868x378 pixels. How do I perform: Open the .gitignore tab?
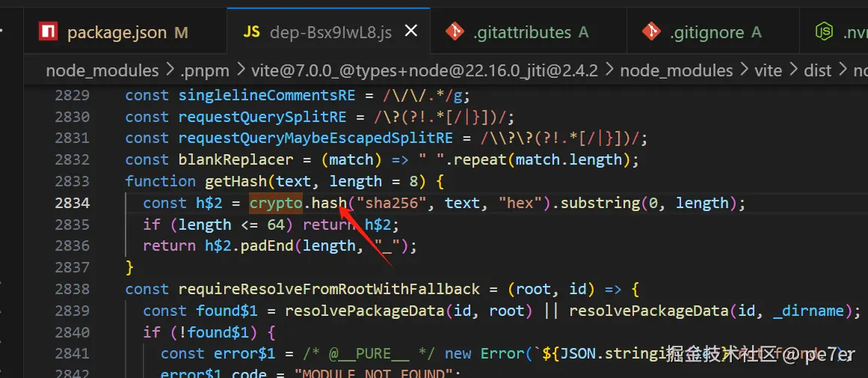click(x=713, y=33)
